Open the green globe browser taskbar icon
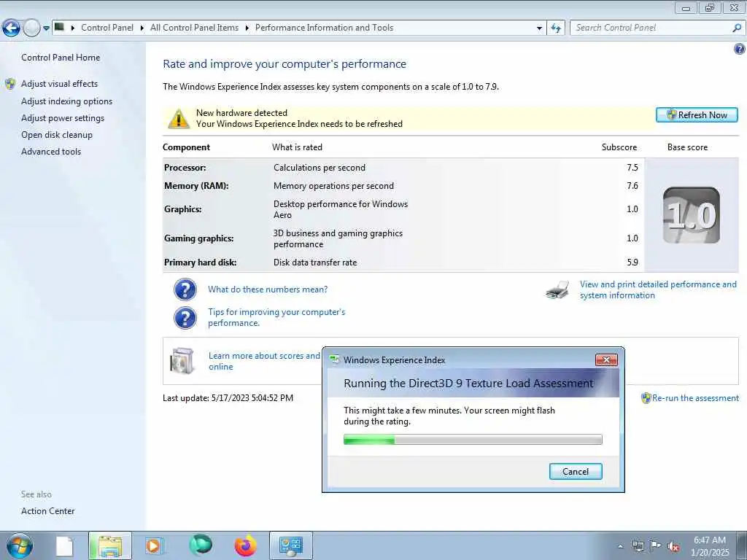 [x=201, y=545]
